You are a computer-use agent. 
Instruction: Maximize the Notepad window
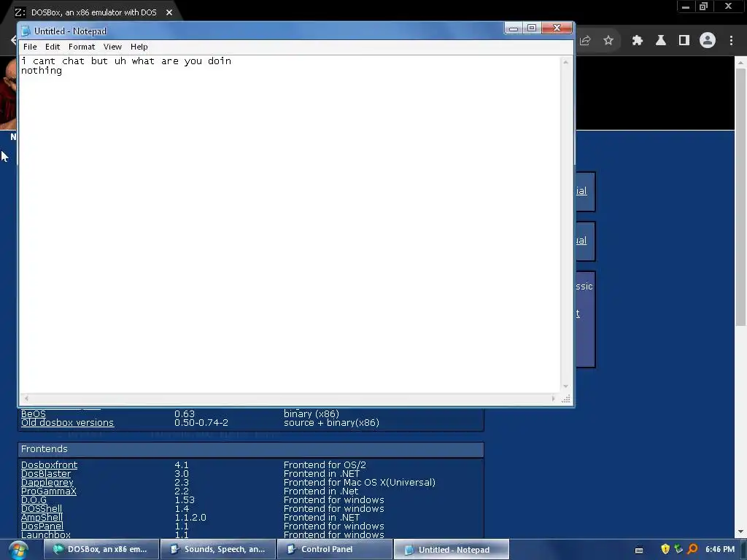[532, 28]
